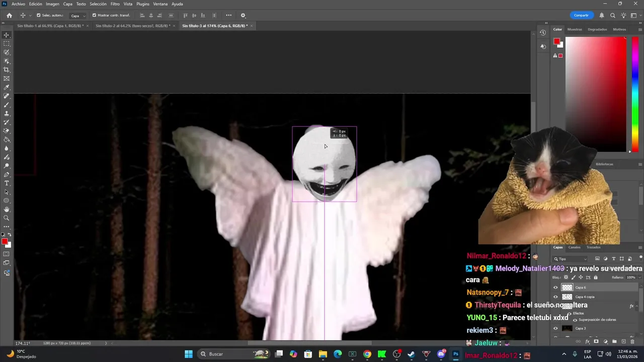The width and height of the screenshot is (644, 362).
Task: Swap foreground and background colors icon
Action: click(10, 235)
